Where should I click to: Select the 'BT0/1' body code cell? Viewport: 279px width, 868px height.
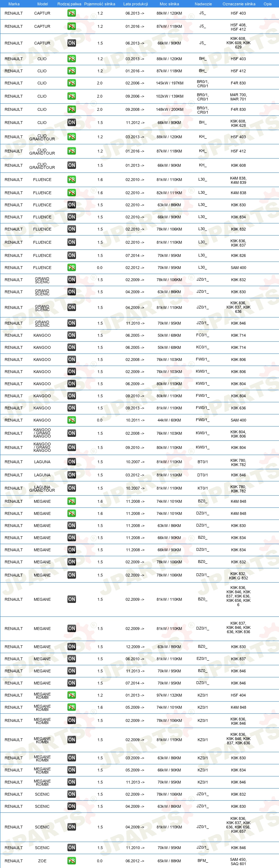coord(203,462)
